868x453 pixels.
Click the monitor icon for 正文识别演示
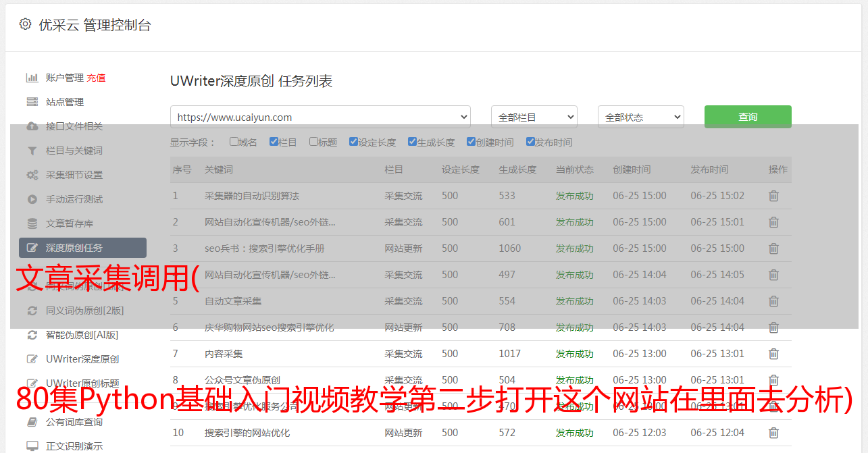pyautogui.click(x=32, y=446)
